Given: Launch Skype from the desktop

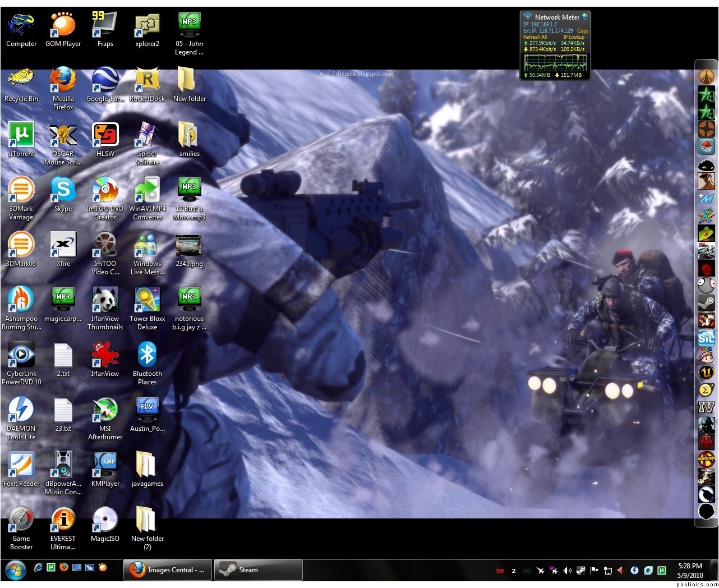Looking at the screenshot, I should coord(63,190).
